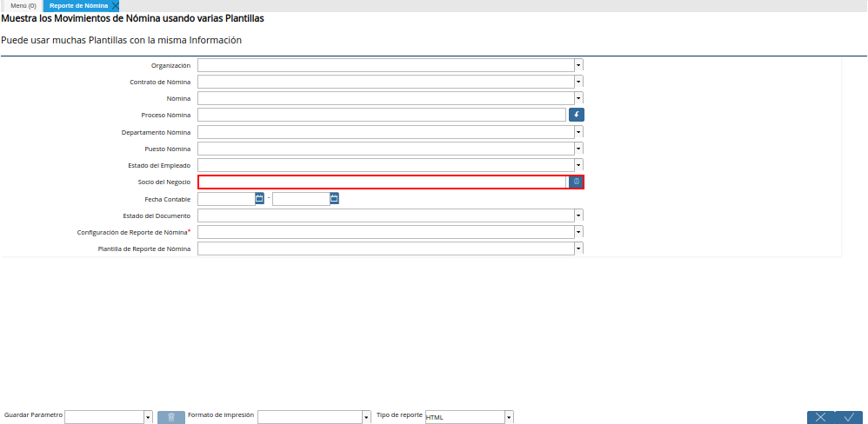Expand the Organización dropdown
868x424 pixels.
pos(578,65)
